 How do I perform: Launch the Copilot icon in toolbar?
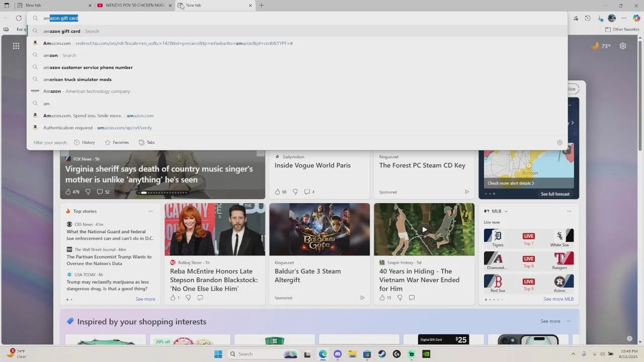tap(636, 18)
